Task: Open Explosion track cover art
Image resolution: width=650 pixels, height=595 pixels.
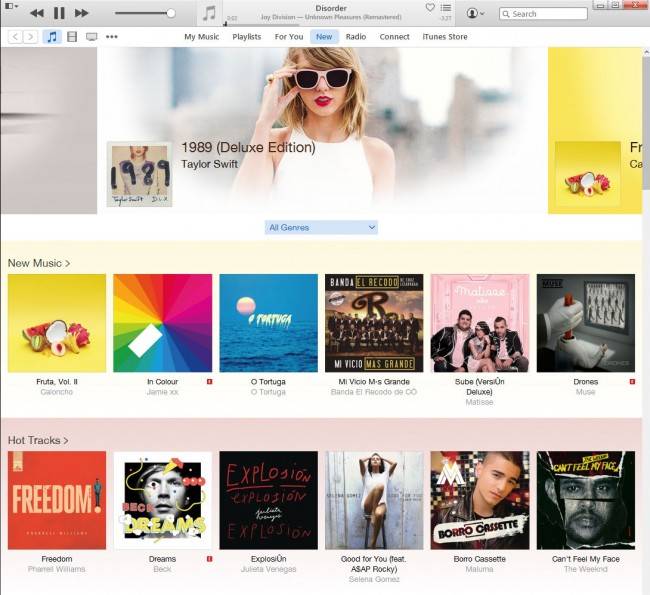Action: pyautogui.click(x=269, y=500)
